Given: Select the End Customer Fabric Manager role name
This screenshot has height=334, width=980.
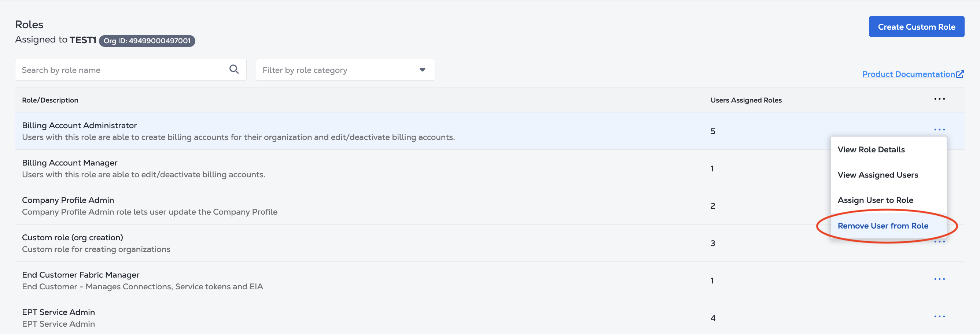Looking at the screenshot, I should 81,275.
